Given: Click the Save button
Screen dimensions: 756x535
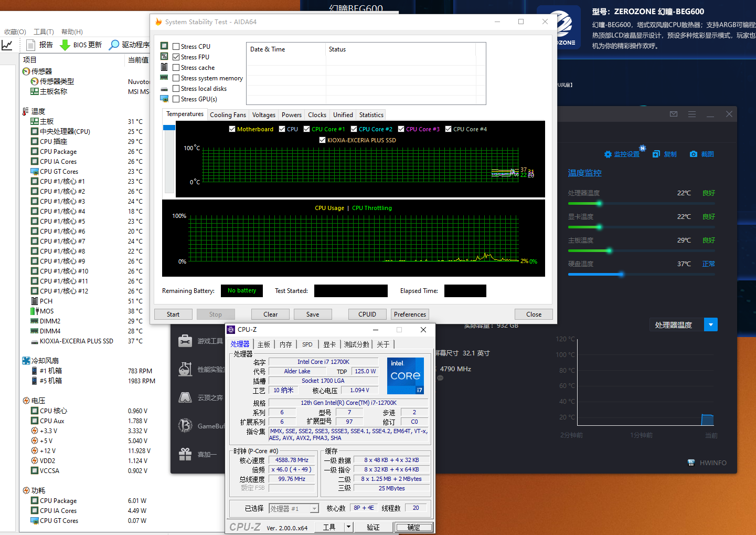Looking at the screenshot, I should click(x=313, y=314).
